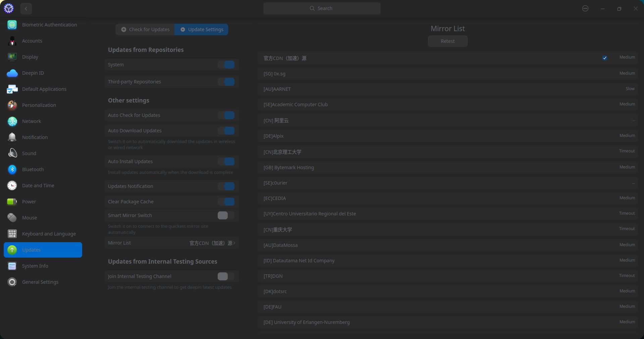Toggle System repository updates switch

226,65
